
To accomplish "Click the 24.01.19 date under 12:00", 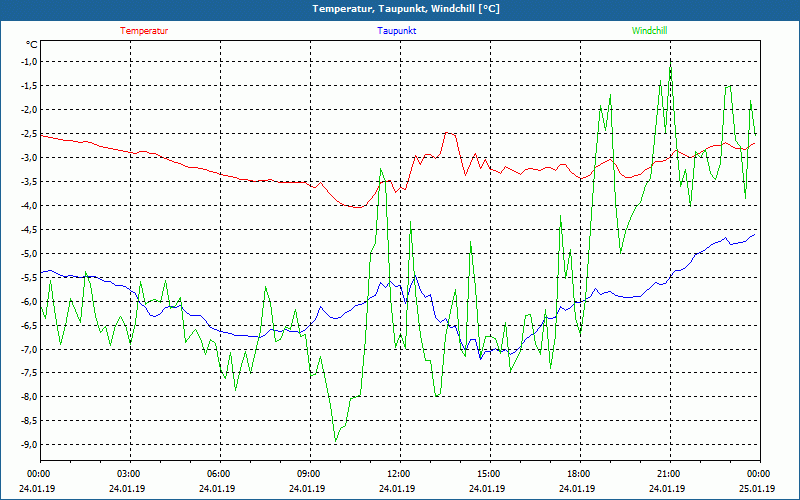I will click(x=397, y=488).
